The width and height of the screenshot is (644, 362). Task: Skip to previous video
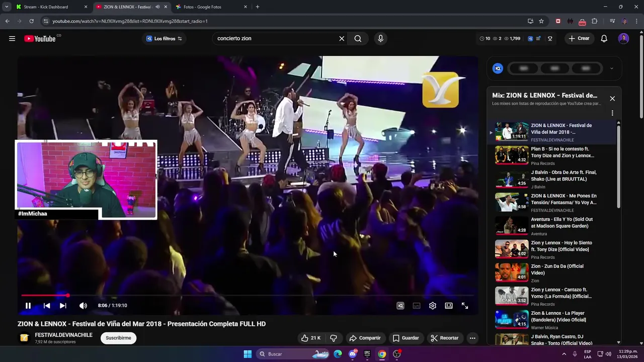tap(47, 306)
